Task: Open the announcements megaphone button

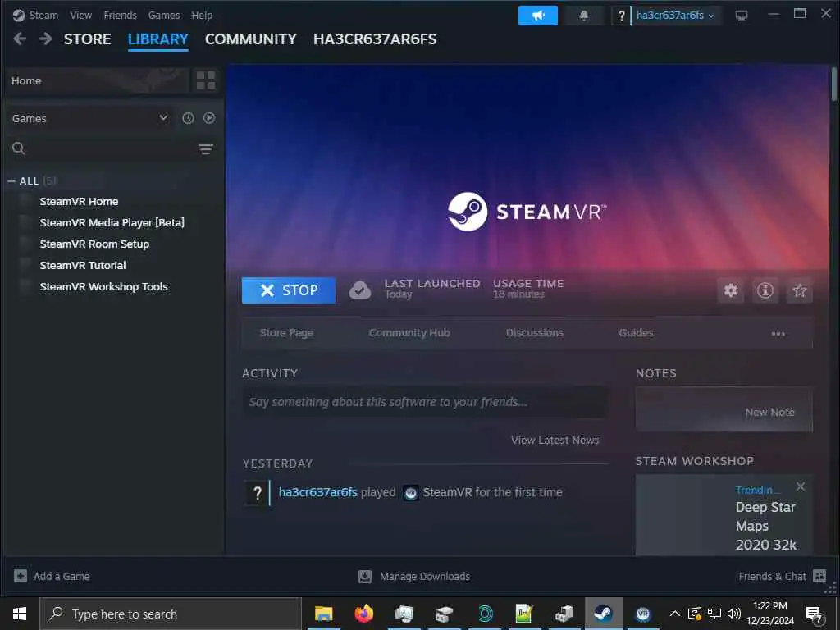Action: (538, 16)
